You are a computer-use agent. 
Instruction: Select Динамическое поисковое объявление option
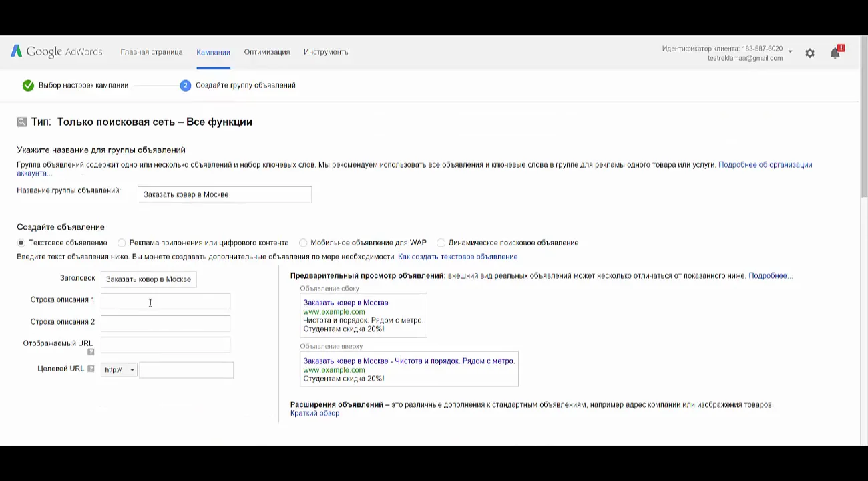click(x=441, y=243)
